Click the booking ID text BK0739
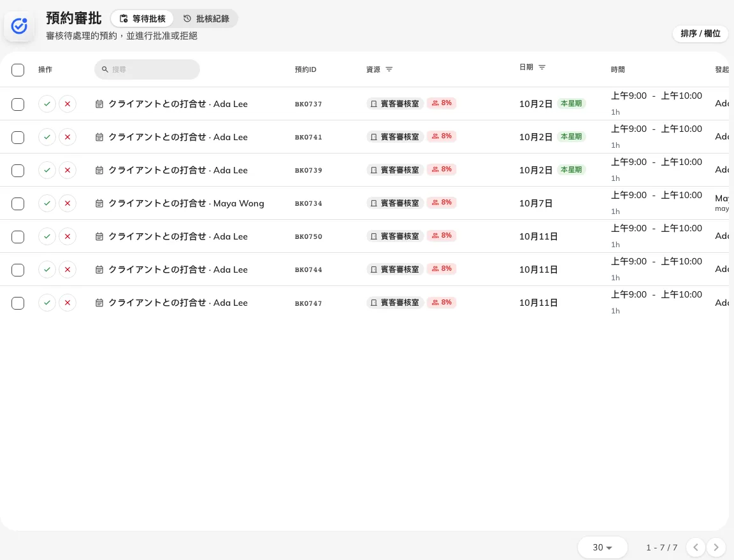Screen dimensions: 734x560 coord(308,171)
